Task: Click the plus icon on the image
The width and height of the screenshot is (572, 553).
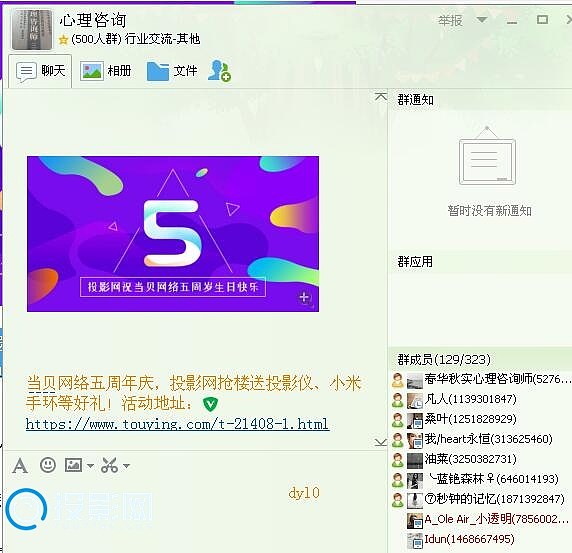Action: point(304,297)
